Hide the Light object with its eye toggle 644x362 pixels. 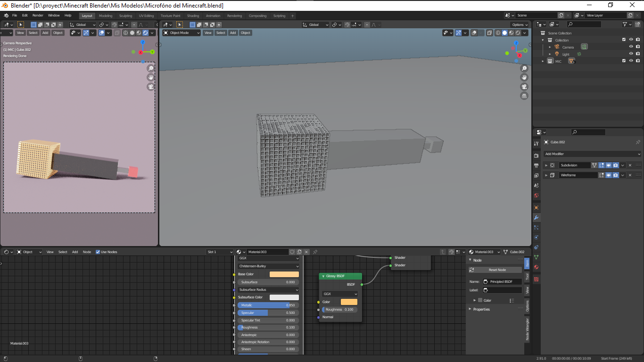pos(631,54)
